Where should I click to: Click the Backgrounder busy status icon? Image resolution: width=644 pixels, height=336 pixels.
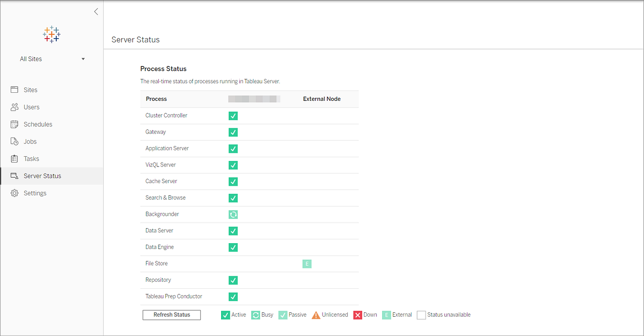(x=233, y=214)
